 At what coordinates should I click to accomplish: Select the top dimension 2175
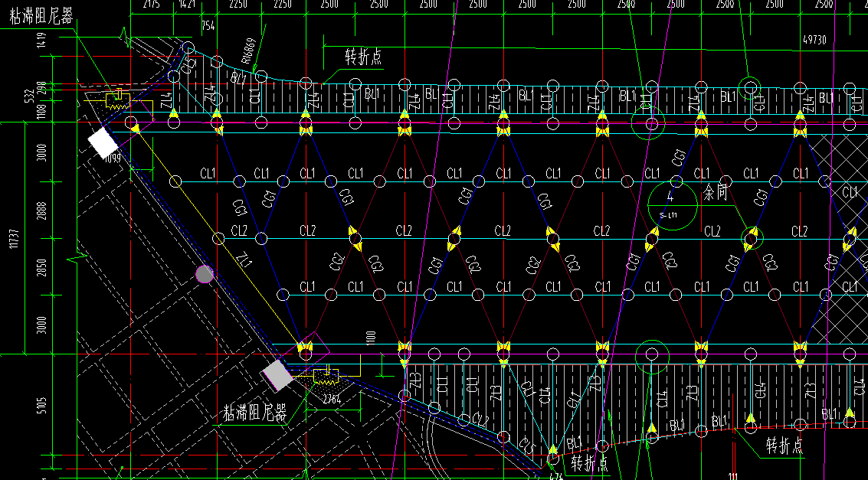click(151, 4)
